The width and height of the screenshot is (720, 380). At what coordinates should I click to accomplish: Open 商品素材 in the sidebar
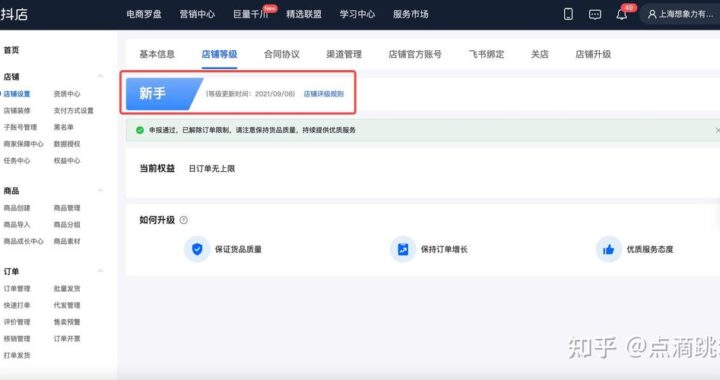coord(67,241)
